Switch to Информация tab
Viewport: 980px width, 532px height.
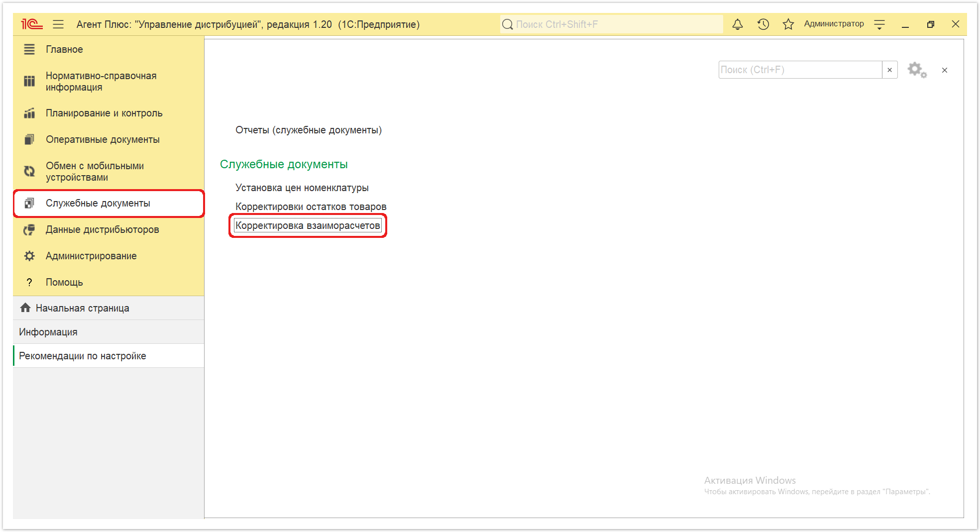click(109, 332)
